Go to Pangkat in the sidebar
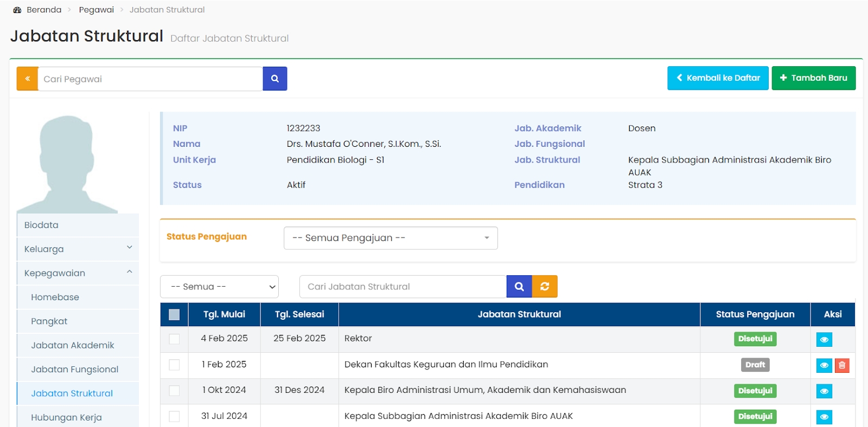 tap(49, 321)
